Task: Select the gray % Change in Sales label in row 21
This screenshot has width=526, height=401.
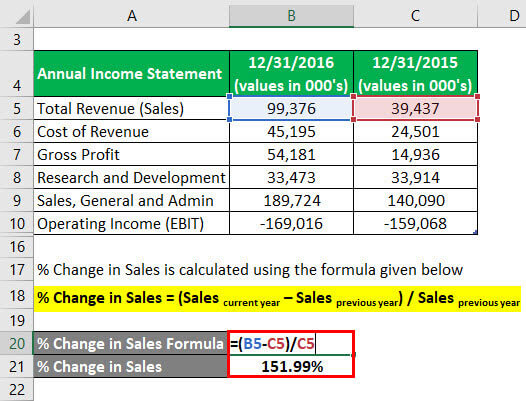Action: click(x=130, y=366)
